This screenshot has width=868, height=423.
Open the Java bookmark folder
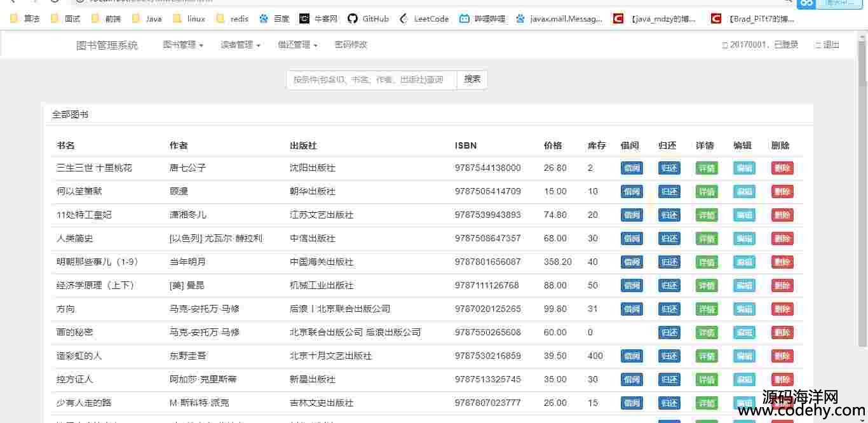pos(147,19)
